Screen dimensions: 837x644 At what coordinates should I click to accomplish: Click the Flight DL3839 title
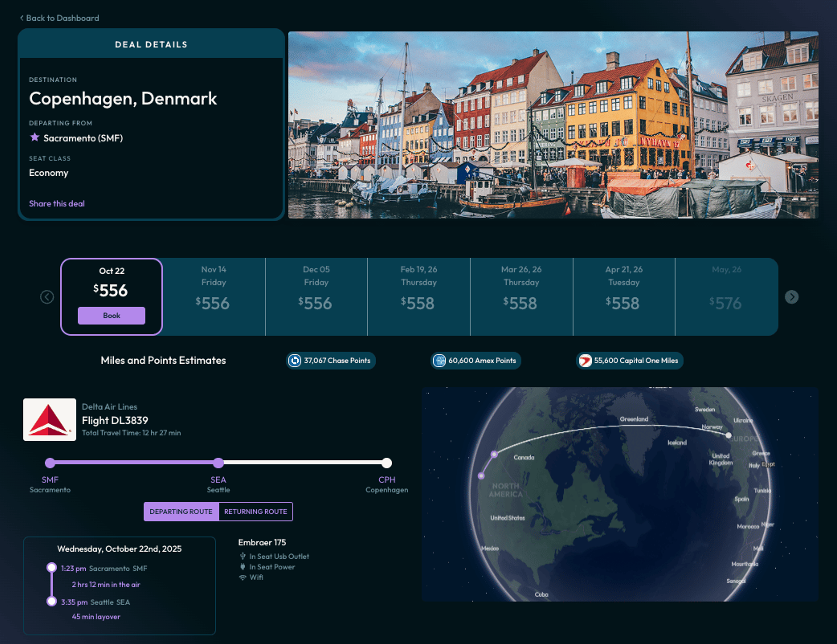(x=115, y=420)
